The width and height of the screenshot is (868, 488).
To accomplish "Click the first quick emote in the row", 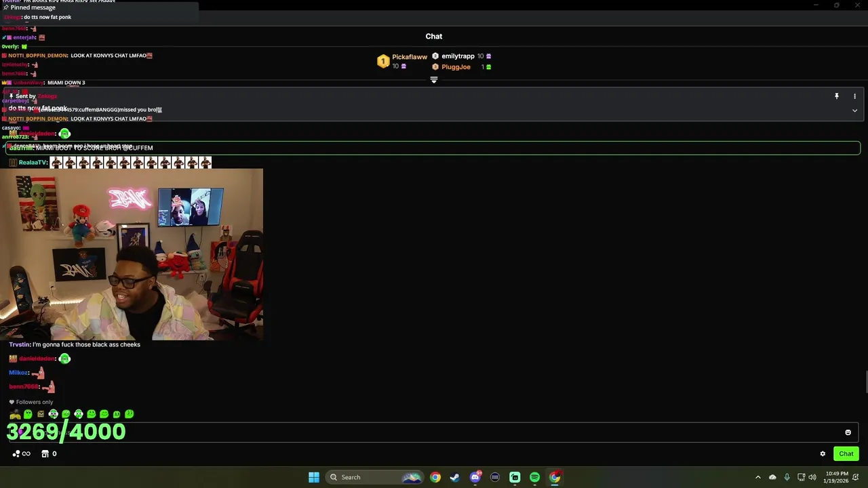I will 15,414.
